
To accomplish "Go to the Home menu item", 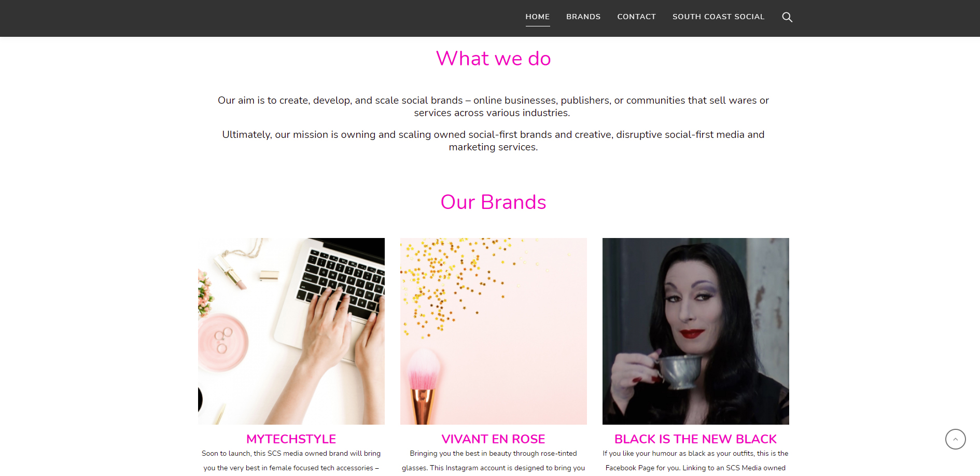I will (x=537, y=17).
